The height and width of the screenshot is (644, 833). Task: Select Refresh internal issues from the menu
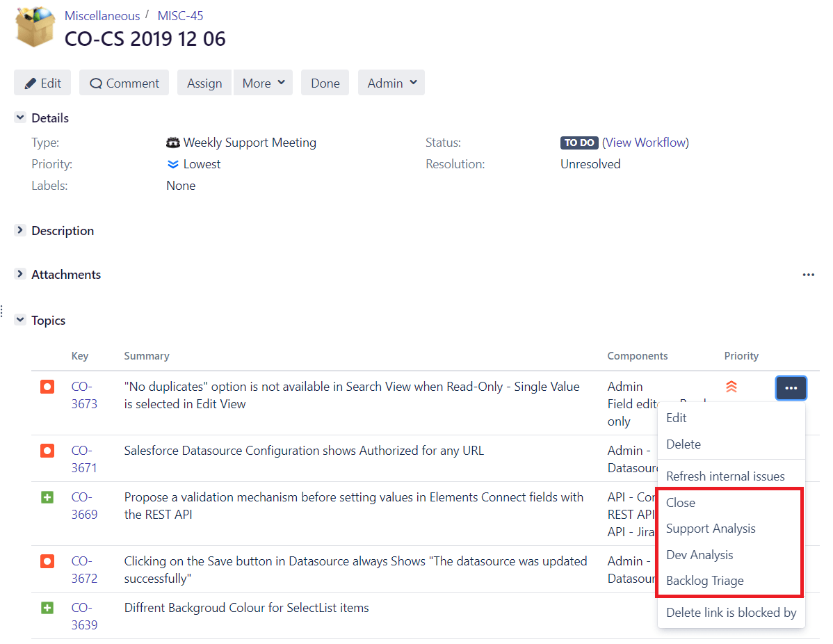[x=725, y=476]
